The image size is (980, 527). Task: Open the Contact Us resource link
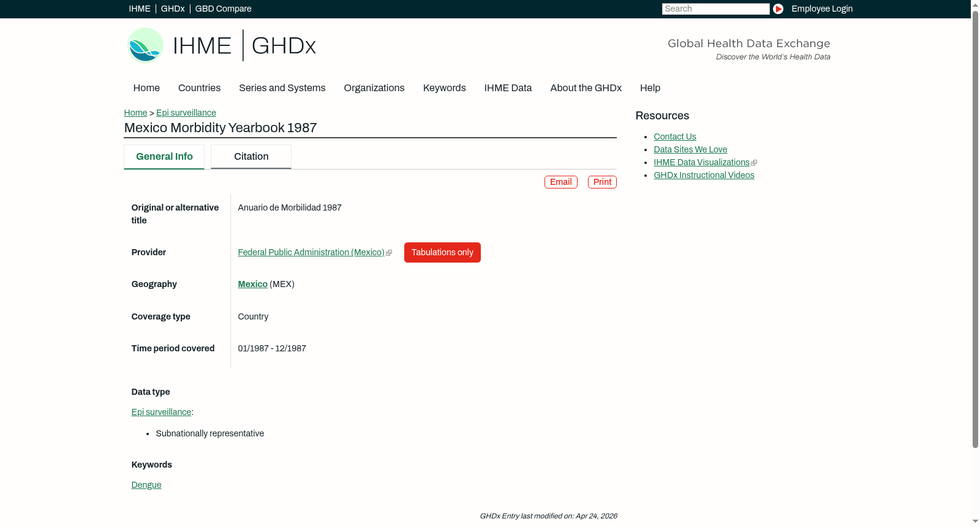(x=675, y=136)
